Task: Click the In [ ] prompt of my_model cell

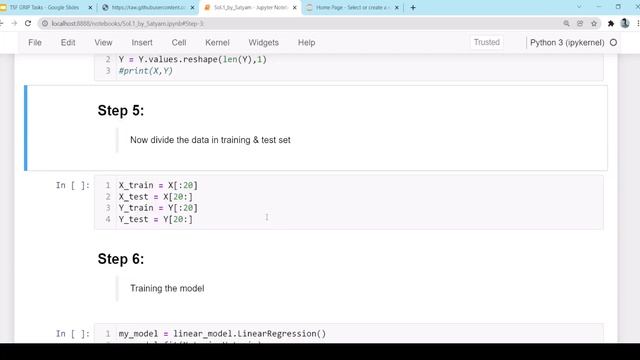Action: [x=73, y=334]
